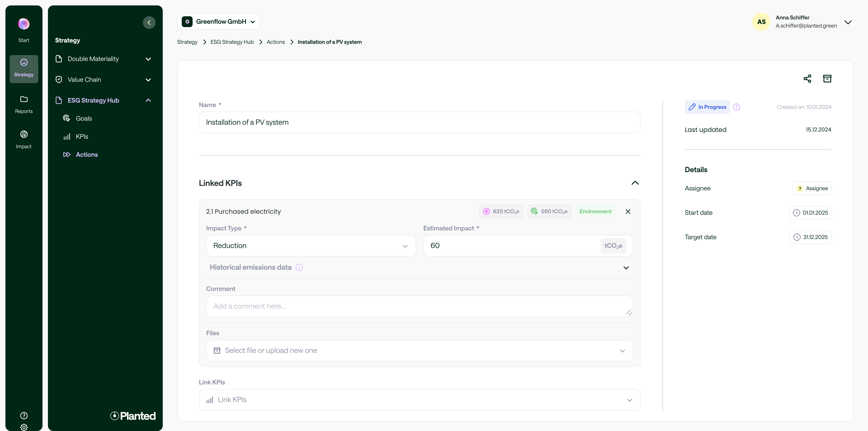
Task: Open the Impact section icon
Action: pos(24,134)
